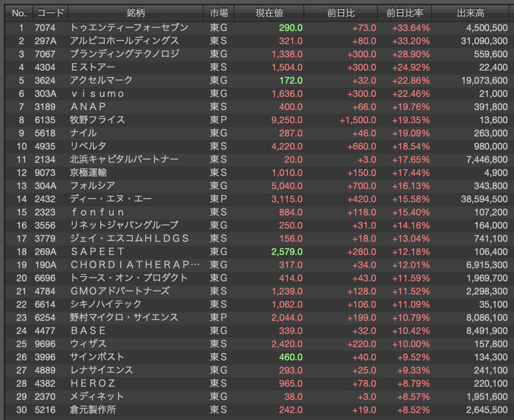Viewport: 514px width, 420px height.
Task: Select stock フォルシア
Action: click(x=93, y=186)
